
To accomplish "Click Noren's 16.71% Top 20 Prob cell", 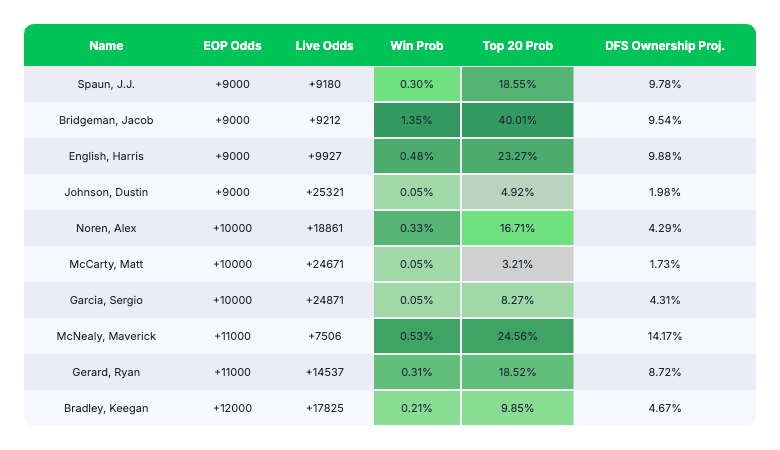I will pyautogui.click(x=517, y=228).
